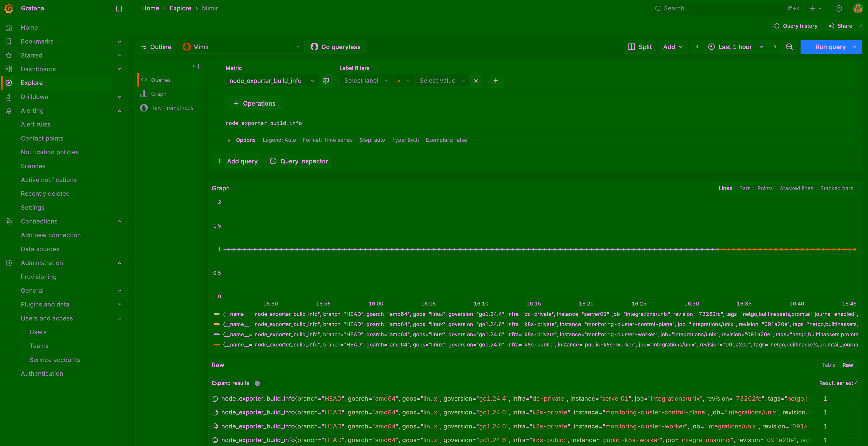Collapse the query outline panel
The height and width of the screenshot is (446, 868).
[195, 66]
